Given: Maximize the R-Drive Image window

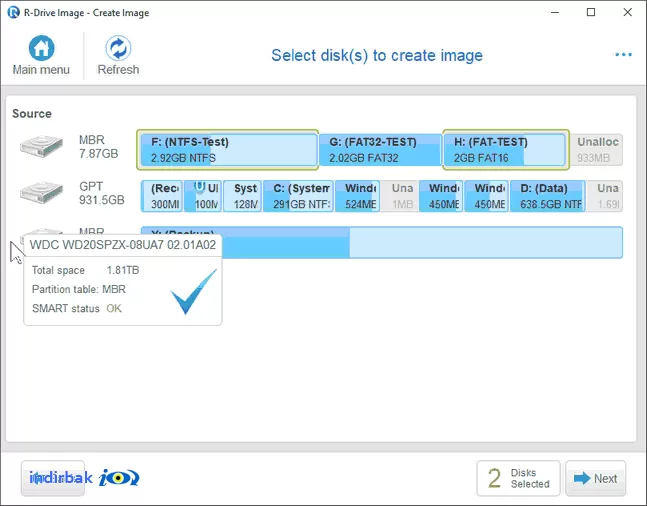Looking at the screenshot, I should point(591,12).
